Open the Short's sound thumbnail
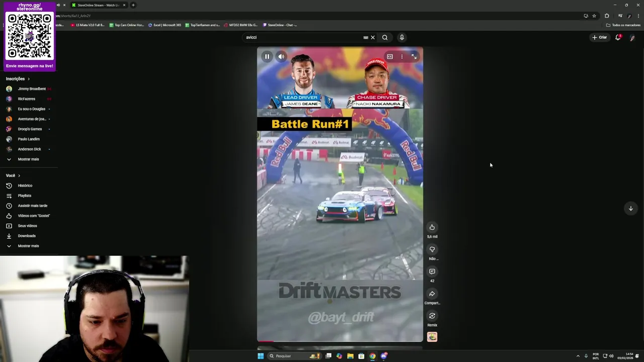The width and height of the screenshot is (644, 362). [x=432, y=337]
